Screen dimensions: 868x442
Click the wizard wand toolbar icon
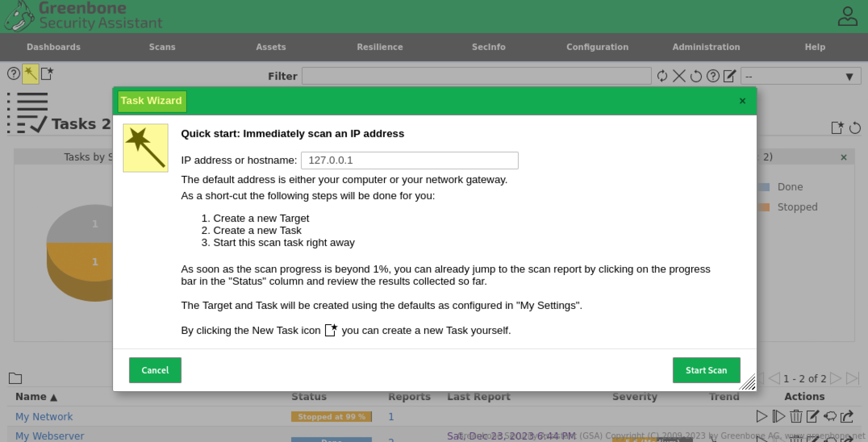tap(31, 74)
